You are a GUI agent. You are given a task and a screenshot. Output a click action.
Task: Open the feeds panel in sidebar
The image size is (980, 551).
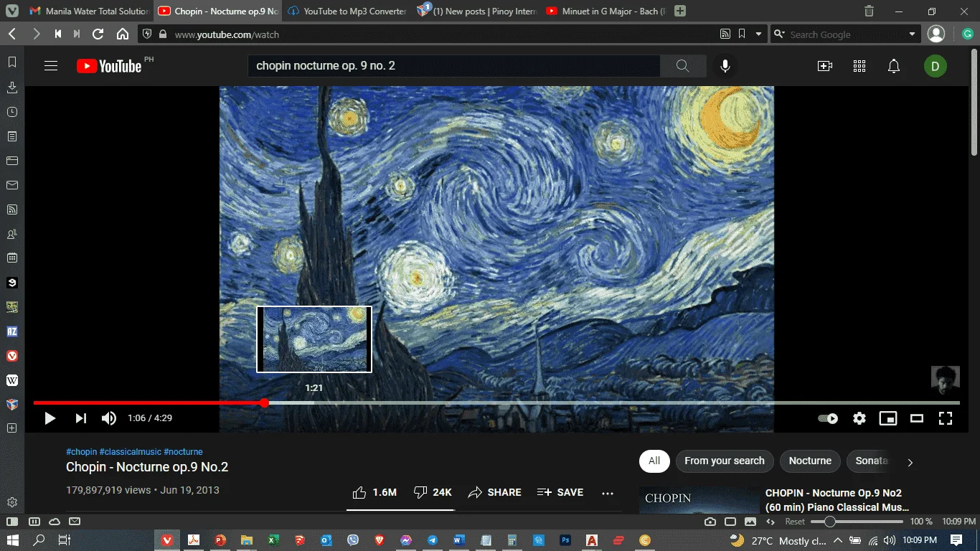coord(12,209)
